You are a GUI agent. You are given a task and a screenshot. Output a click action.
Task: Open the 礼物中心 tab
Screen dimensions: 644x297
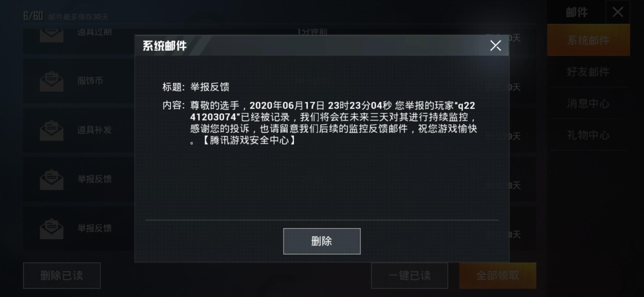click(588, 135)
